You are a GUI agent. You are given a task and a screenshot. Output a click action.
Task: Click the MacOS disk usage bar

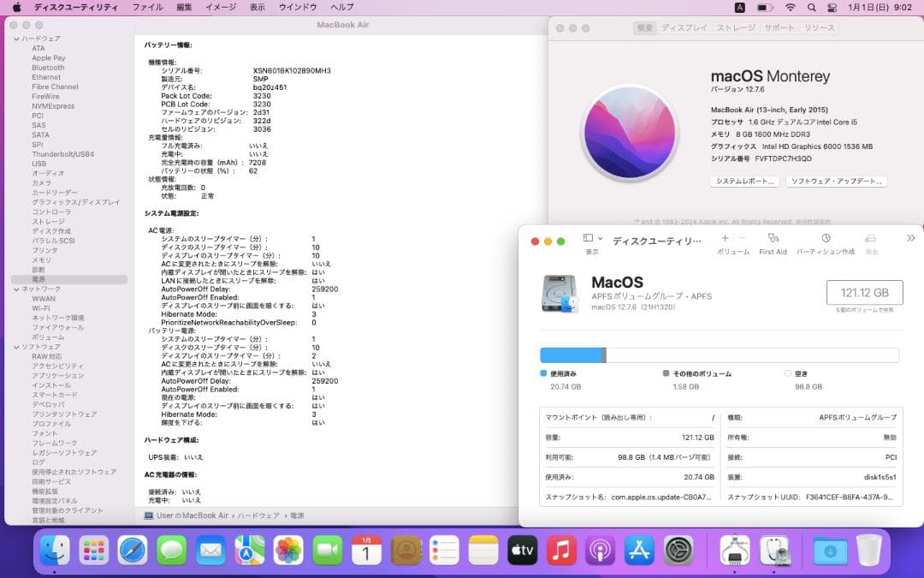tap(720, 355)
